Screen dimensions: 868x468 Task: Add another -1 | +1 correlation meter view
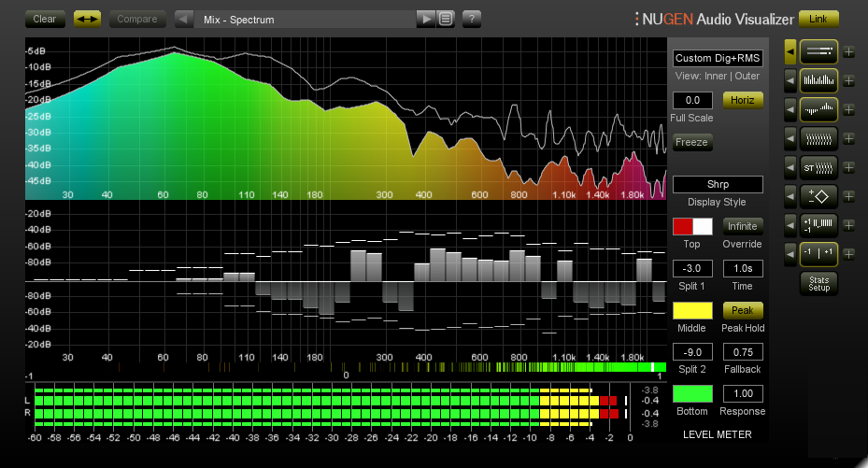[x=848, y=254]
